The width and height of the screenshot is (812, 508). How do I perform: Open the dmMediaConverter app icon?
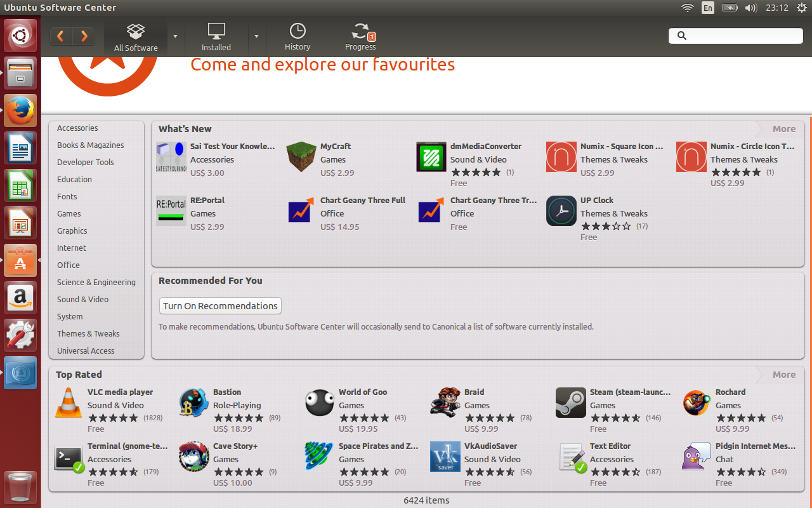(431, 157)
